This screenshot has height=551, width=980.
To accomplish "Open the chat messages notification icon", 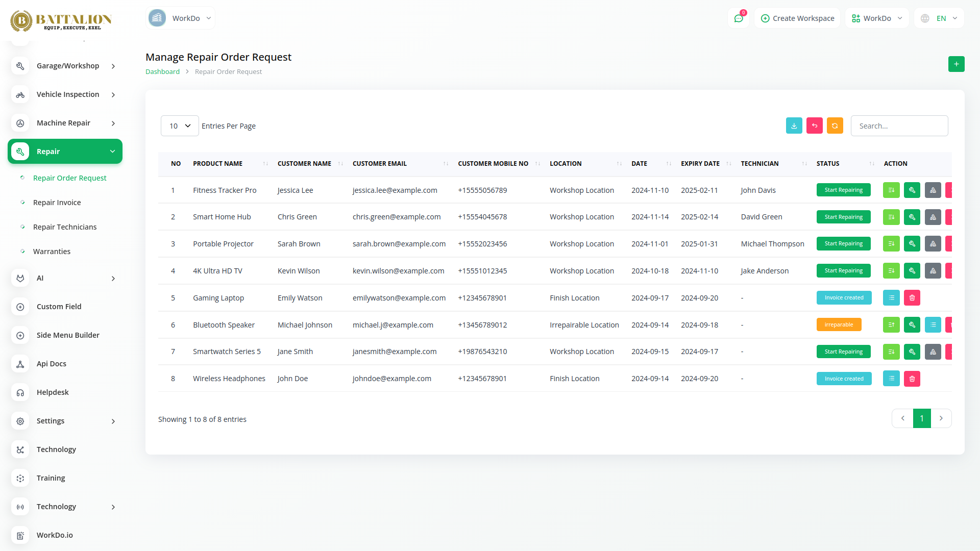I will click(x=738, y=18).
